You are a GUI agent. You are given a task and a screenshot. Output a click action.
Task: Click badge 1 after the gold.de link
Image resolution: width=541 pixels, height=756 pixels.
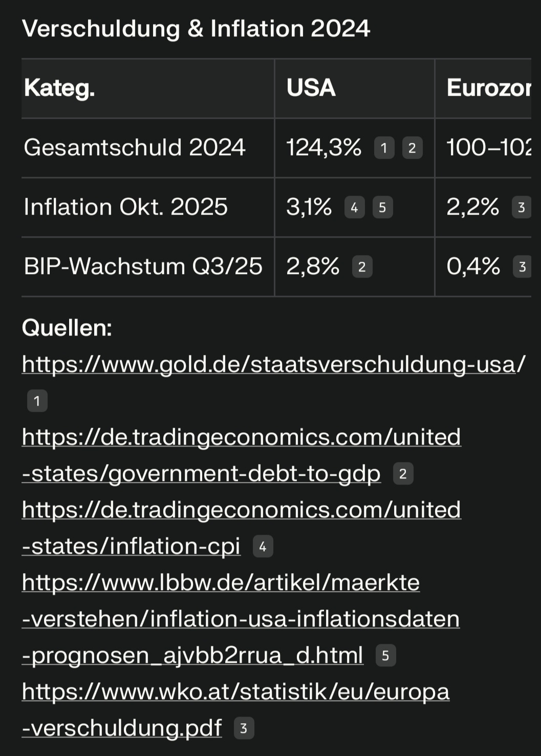(x=37, y=401)
